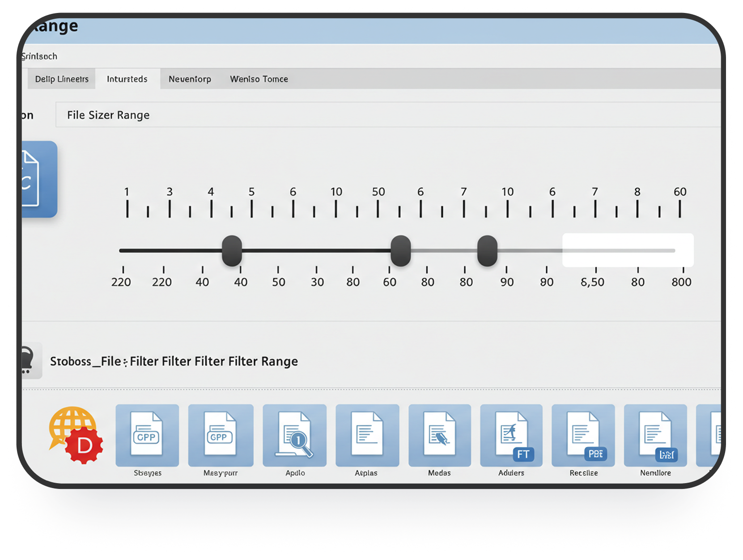Viewport: 743px width, 560px height.
Task: Toggle the third slider handle near 80
Action: (487, 250)
